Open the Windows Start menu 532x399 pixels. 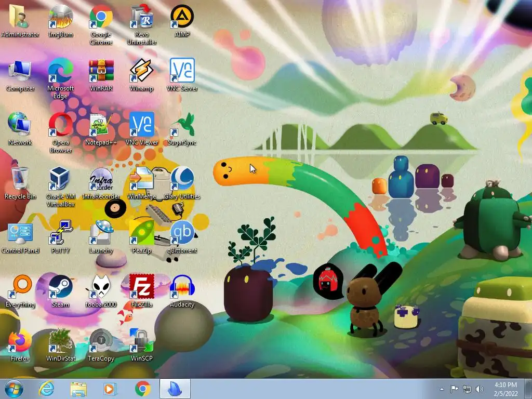click(x=14, y=389)
